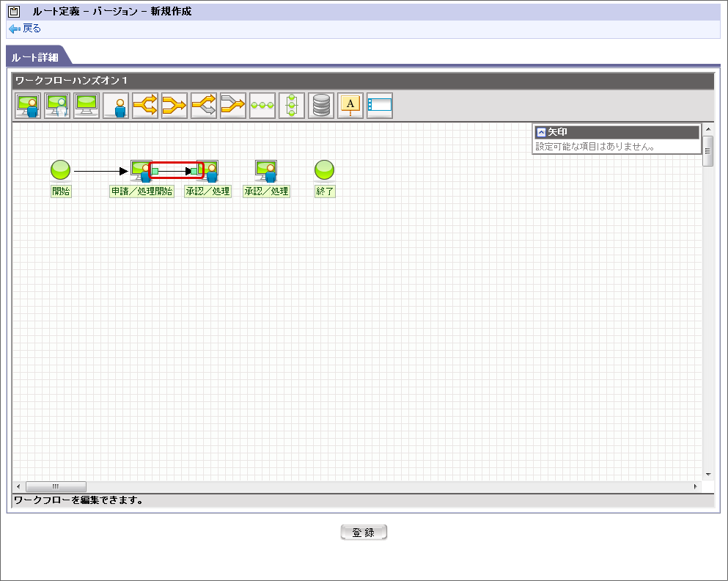This screenshot has width=728, height=581.
Task: Click the vertical scrollbar up arrow
Action: 708,129
